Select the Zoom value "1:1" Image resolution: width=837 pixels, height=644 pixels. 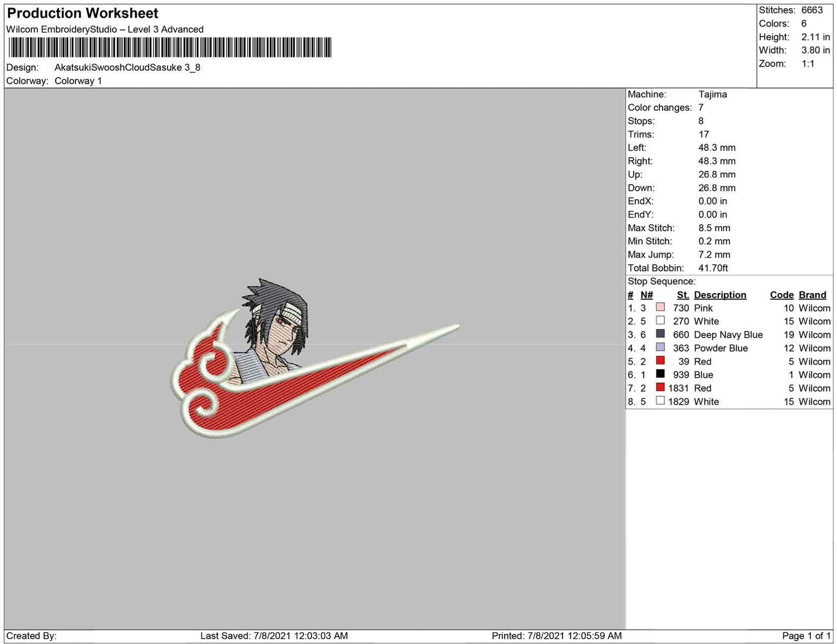click(x=808, y=64)
